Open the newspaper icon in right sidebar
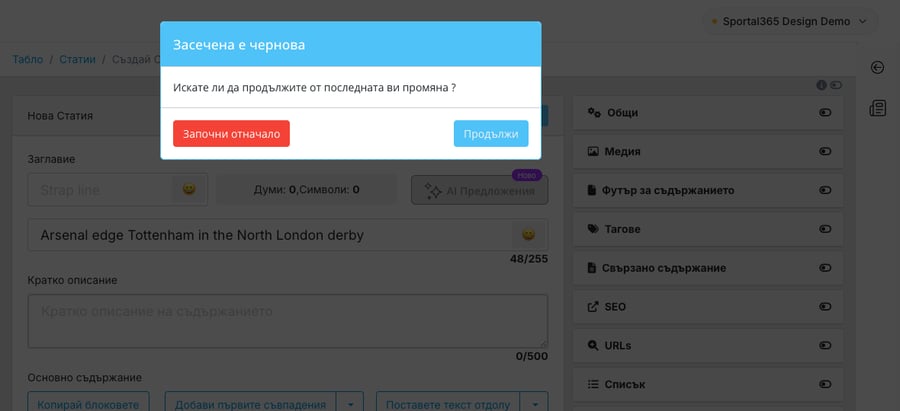Image resolution: width=900 pixels, height=411 pixels. tap(878, 108)
